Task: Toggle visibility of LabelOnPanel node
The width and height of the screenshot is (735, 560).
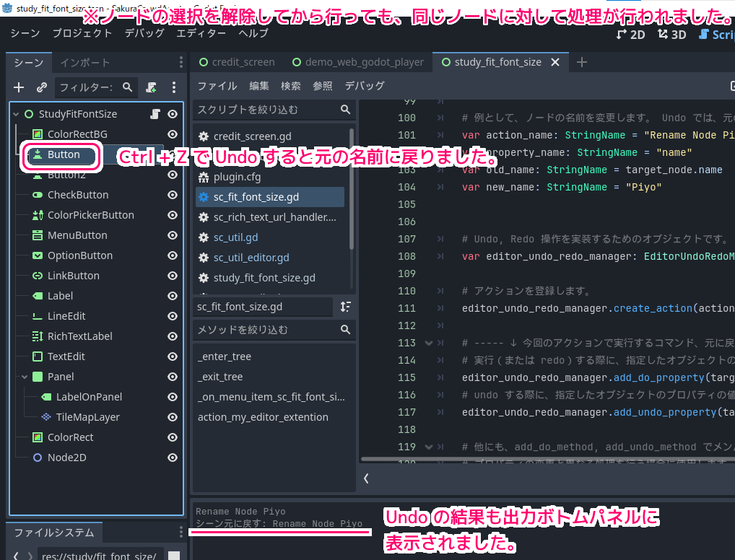Action: pos(173,397)
